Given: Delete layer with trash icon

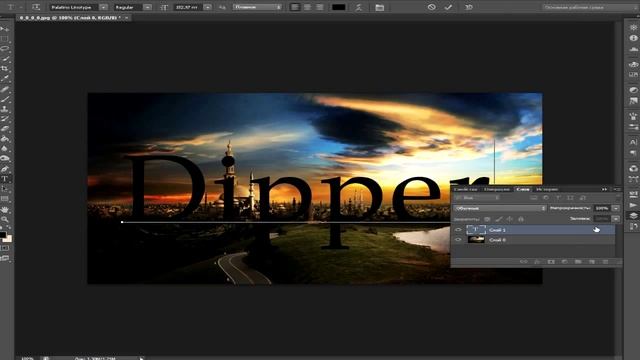Looking at the screenshot, I should click(605, 262).
